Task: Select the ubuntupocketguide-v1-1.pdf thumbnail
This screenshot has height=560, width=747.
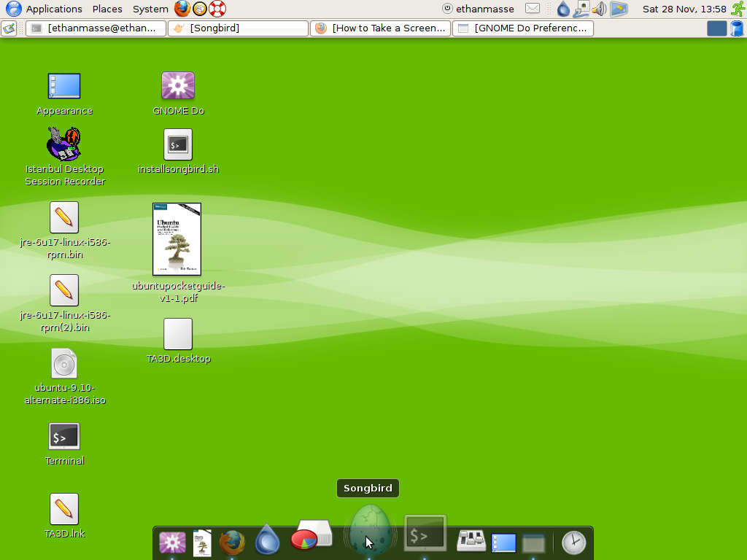Action: [177, 238]
